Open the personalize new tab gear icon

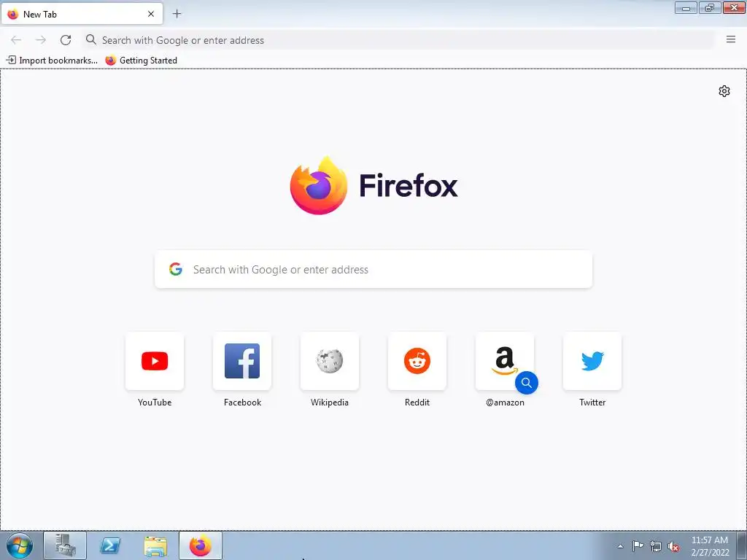tap(724, 91)
